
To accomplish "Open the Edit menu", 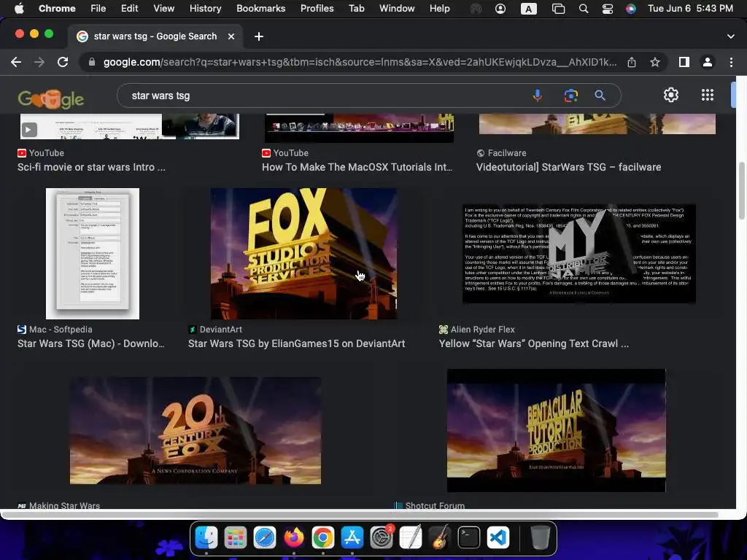I will tap(130, 9).
